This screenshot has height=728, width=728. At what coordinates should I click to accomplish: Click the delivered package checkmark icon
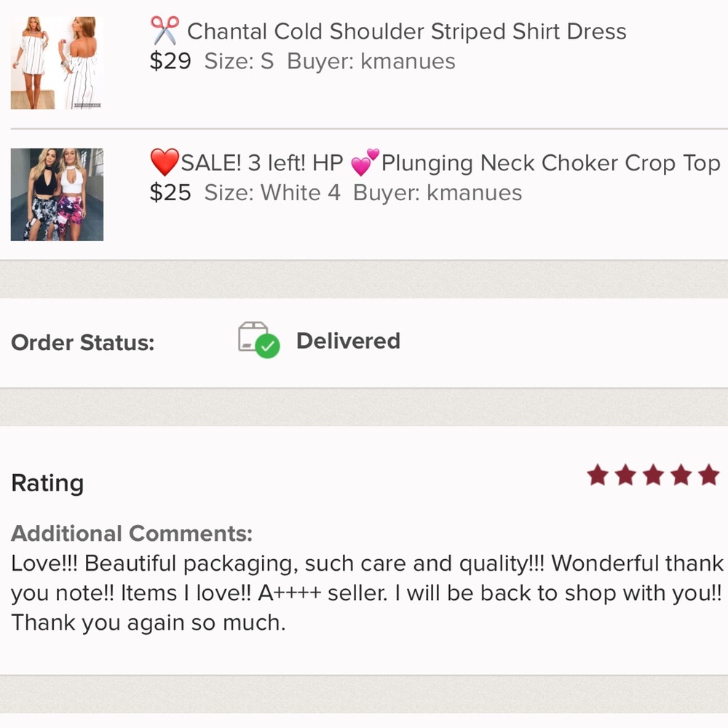[x=258, y=340]
